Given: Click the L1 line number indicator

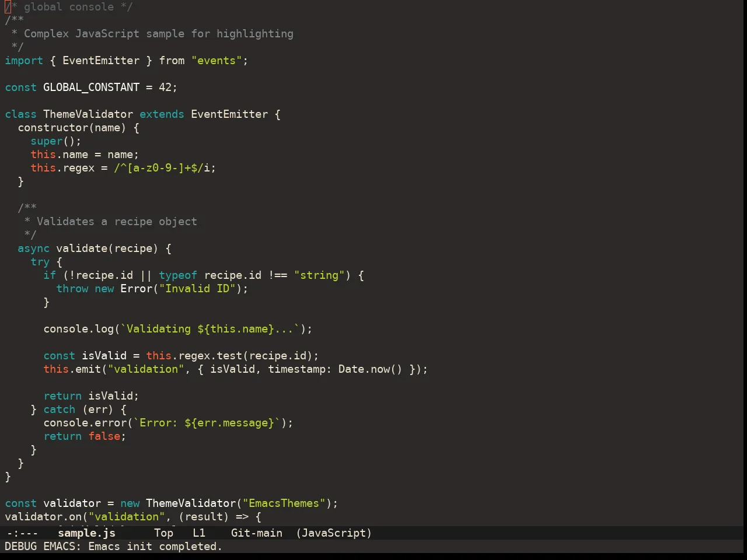Looking at the screenshot, I should pyautogui.click(x=199, y=533).
